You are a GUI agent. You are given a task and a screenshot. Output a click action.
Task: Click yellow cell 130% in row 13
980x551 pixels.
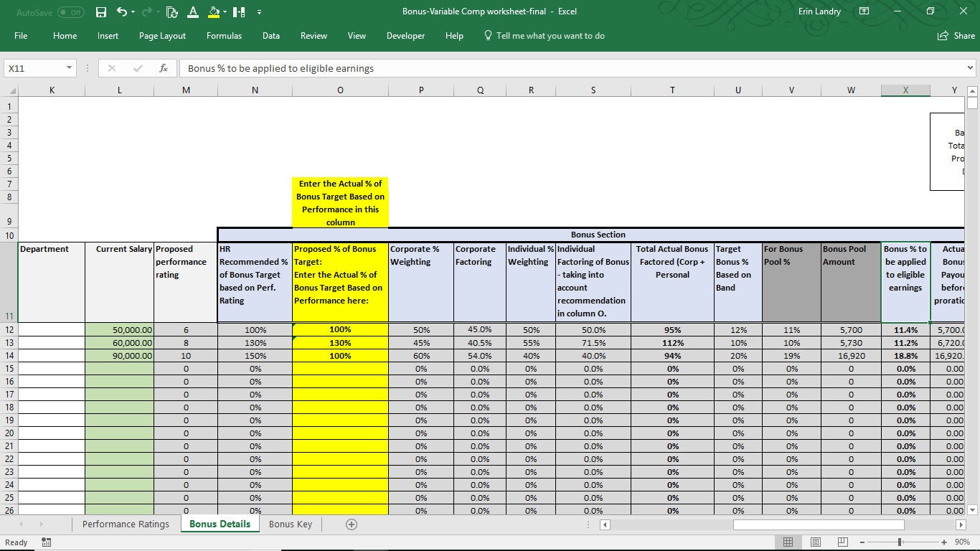click(x=340, y=343)
